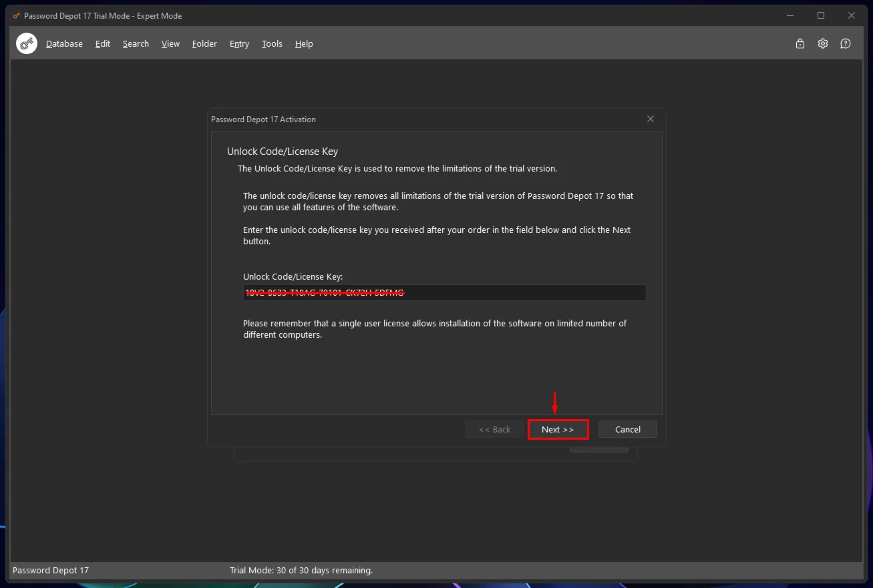
Task: Click the help question mark icon
Action: point(846,43)
